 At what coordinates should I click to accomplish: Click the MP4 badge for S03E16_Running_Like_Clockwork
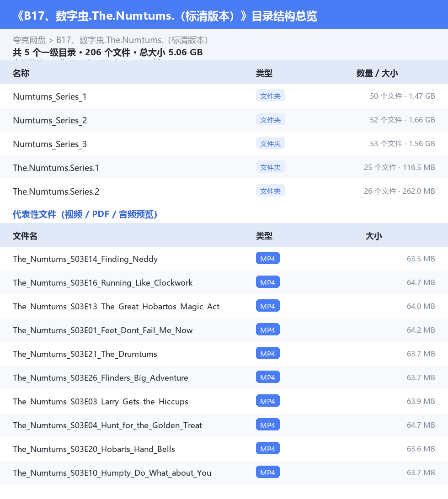(x=268, y=282)
